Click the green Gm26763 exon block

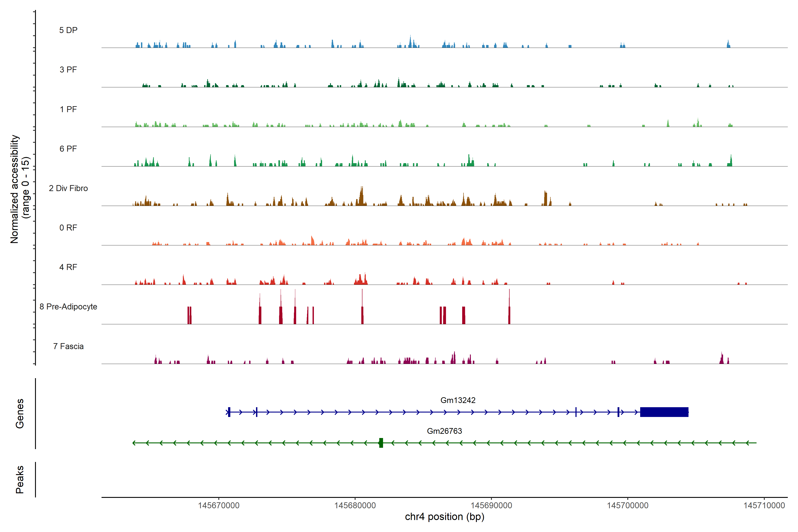pyautogui.click(x=381, y=443)
